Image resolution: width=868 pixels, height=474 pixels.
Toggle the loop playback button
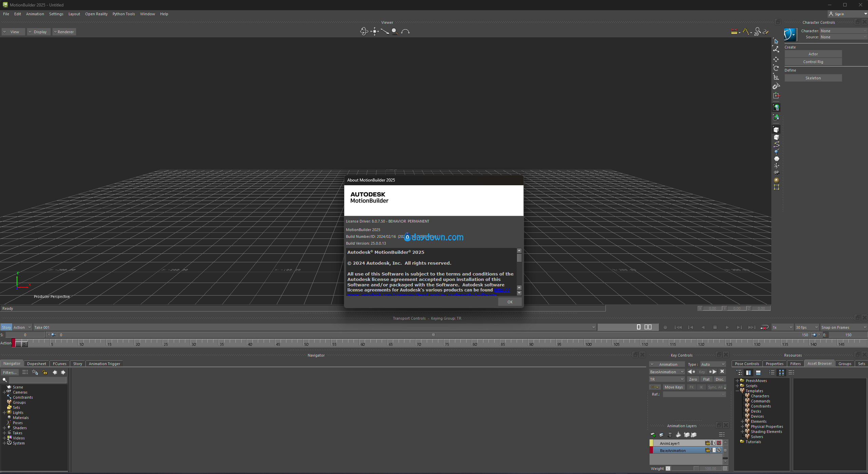pyautogui.click(x=764, y=327)
